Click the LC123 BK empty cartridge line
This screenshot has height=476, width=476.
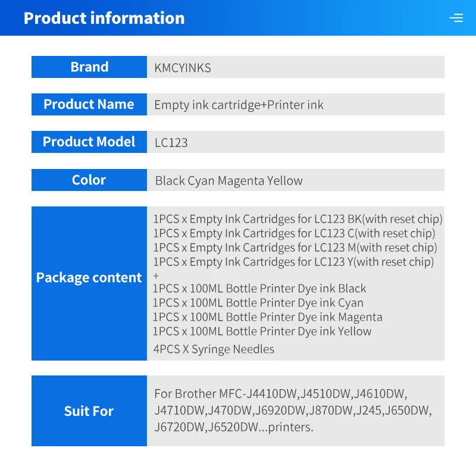coord(297,219)
